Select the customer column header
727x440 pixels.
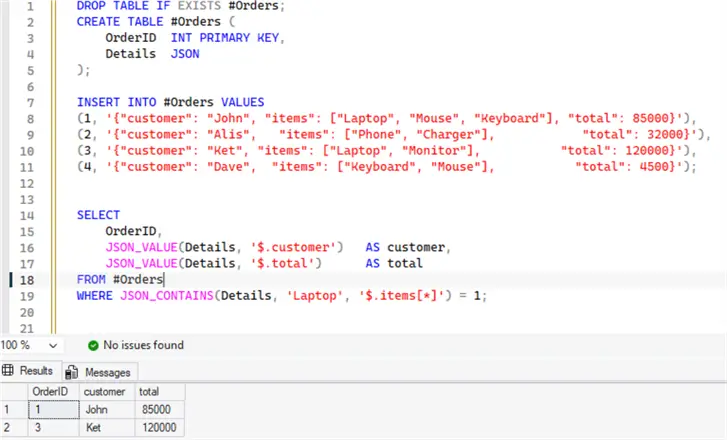coord(107,392)
